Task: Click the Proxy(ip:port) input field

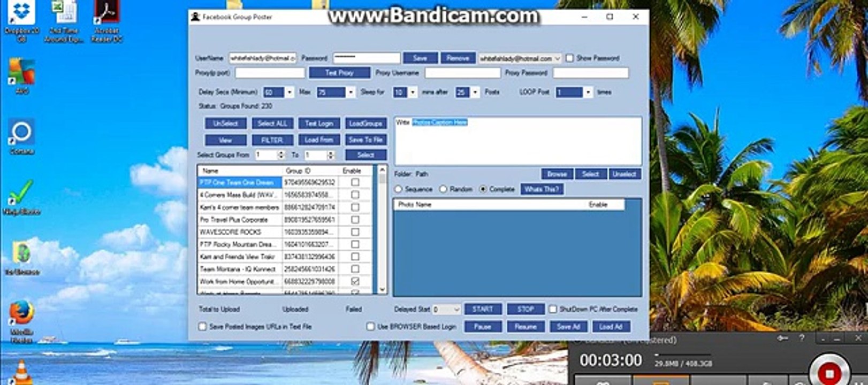Action: tap(270, 73)
